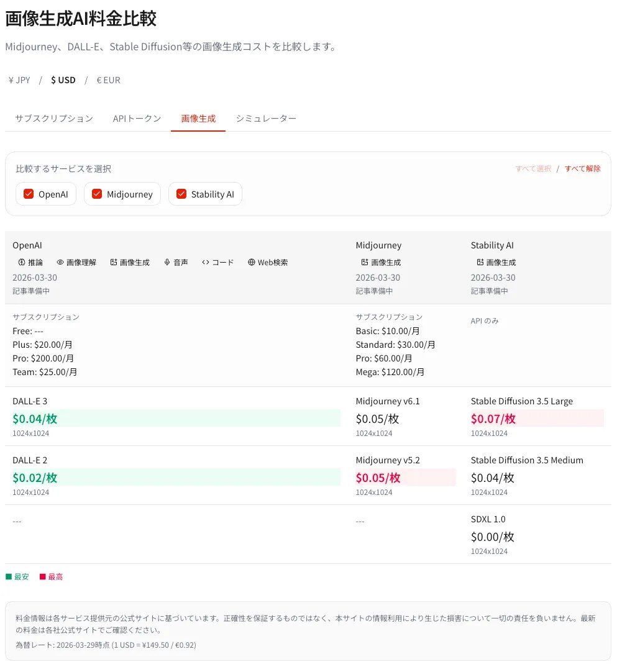Click the red 最高 legend square
The height and width of the screenshot is (672, 630).
[x=42, y=577]
